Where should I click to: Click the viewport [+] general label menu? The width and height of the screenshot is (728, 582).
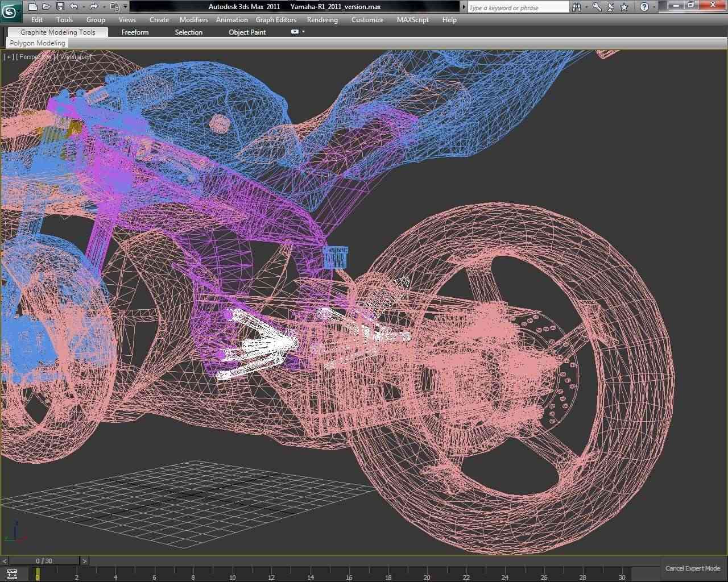[9, 57]
